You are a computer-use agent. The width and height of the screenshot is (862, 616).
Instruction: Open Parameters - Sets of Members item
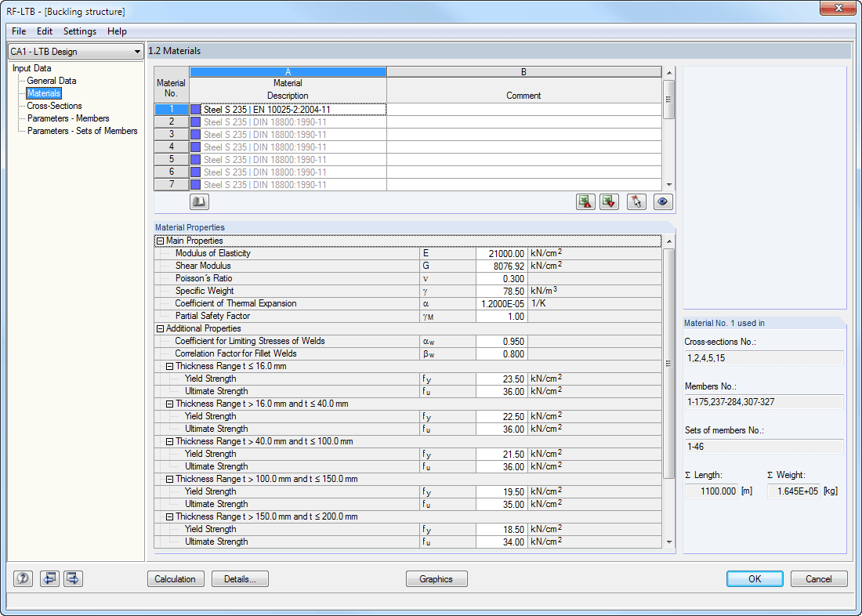pyautogui.click(x=82, y=131)
